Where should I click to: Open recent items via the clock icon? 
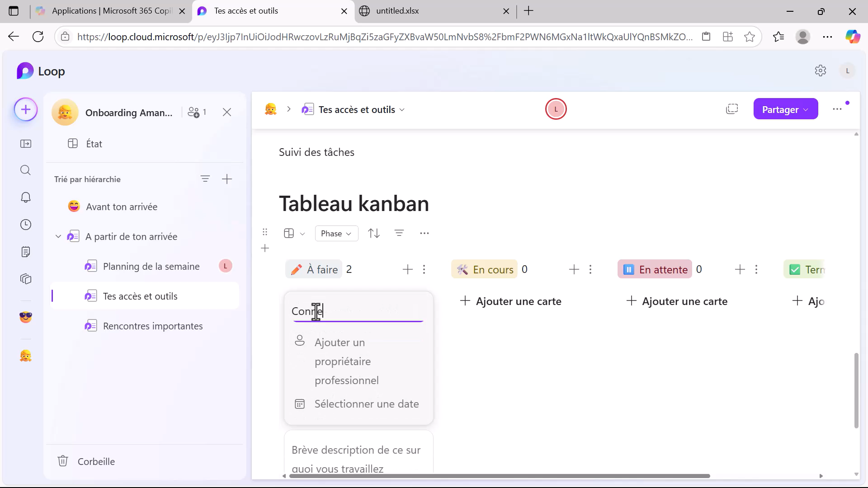(x=26, y=225)
